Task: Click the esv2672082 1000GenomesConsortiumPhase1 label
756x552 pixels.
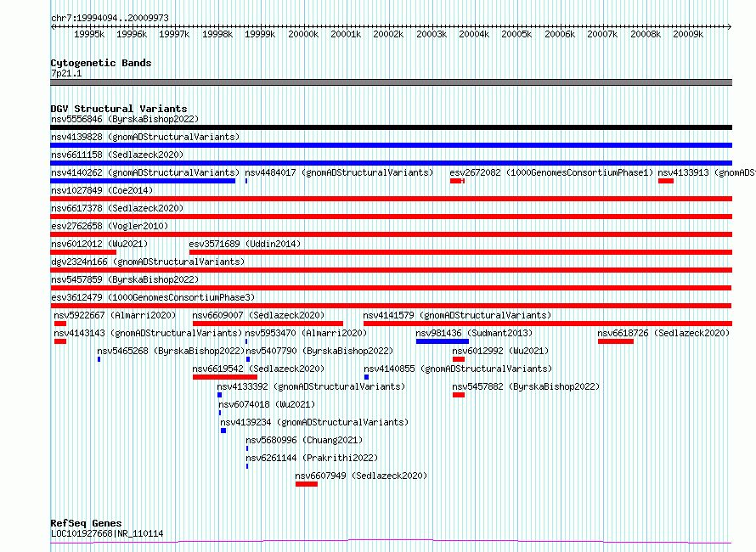Action: pyautogui.click(x=551, y=172)
